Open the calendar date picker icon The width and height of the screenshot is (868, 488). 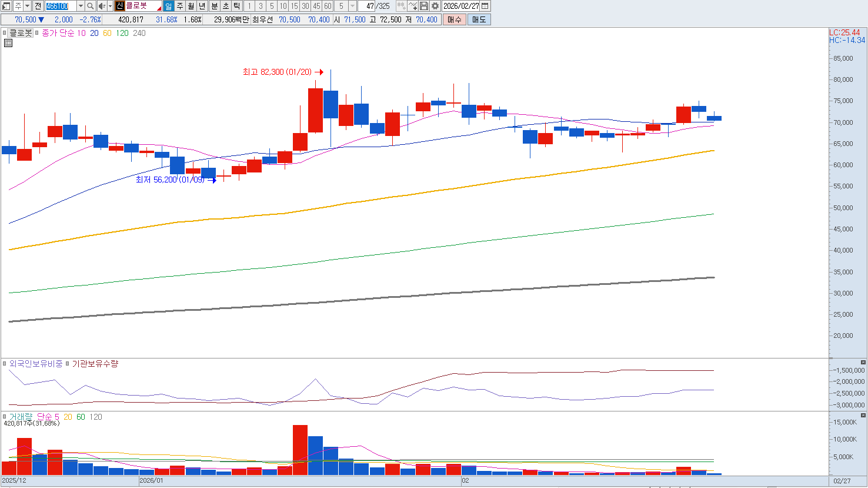(485, 6)
